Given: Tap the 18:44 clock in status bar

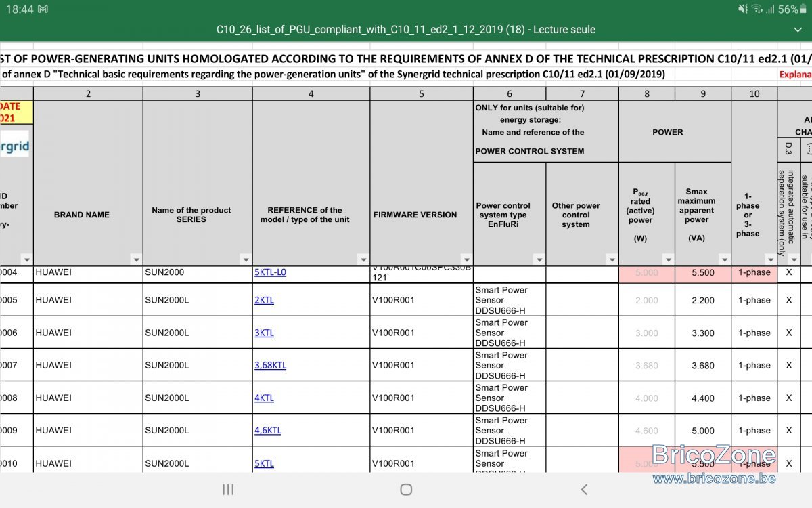Looking at the screenshot, I should [19, 9].
